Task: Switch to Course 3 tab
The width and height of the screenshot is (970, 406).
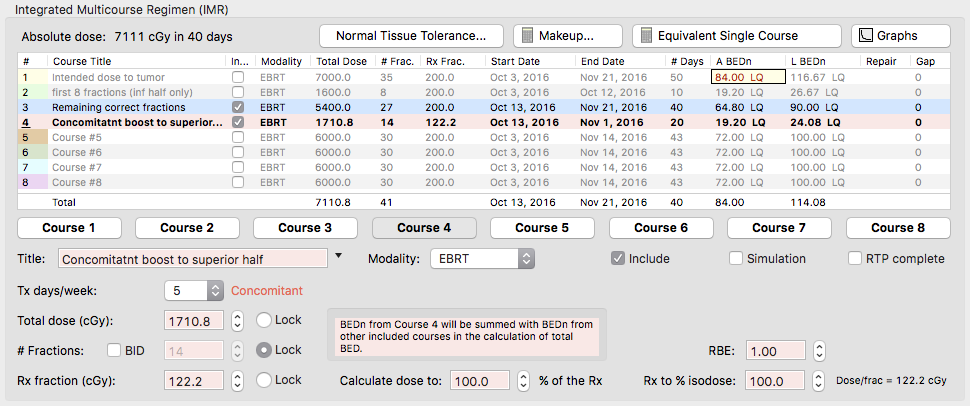Action: pos(305,228)
